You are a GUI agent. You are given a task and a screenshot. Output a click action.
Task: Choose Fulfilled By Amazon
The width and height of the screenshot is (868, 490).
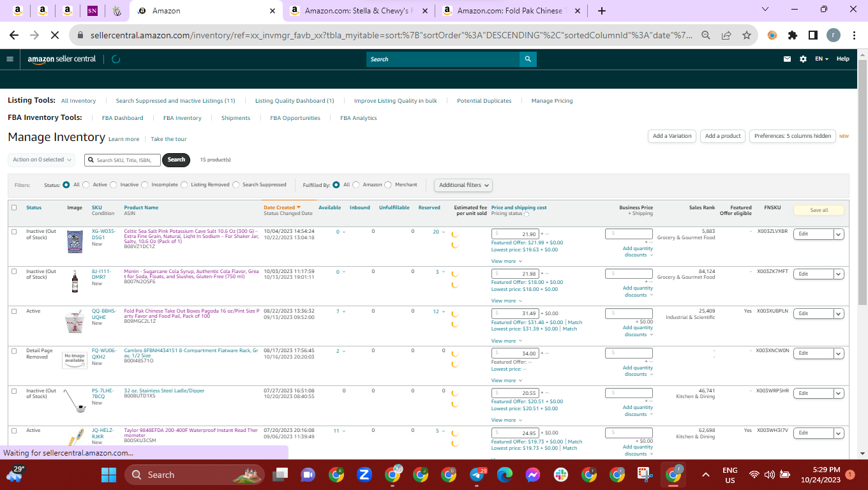[x=356, y=185]
